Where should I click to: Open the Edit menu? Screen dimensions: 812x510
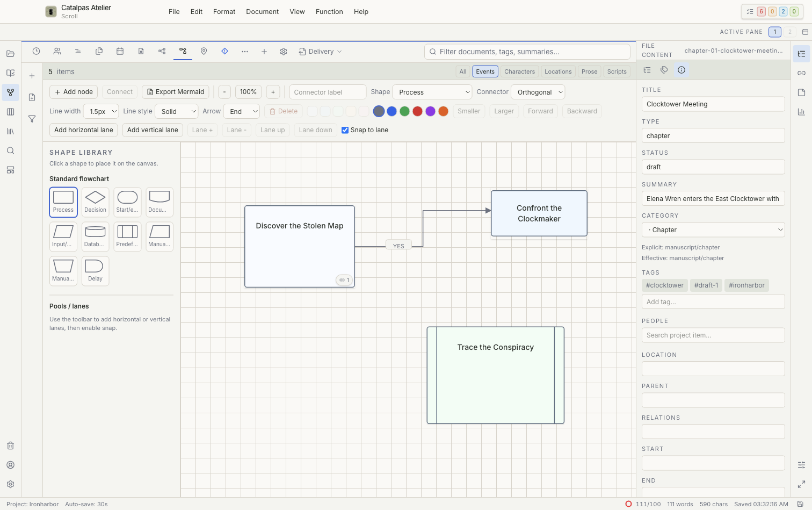coord(197,12)
